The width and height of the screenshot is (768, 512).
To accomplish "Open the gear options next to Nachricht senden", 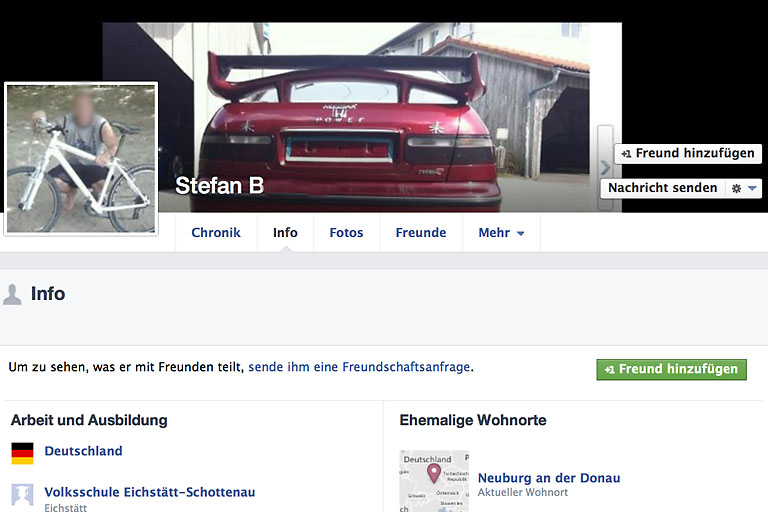I will pyautogui.click(x=743, y=188).
